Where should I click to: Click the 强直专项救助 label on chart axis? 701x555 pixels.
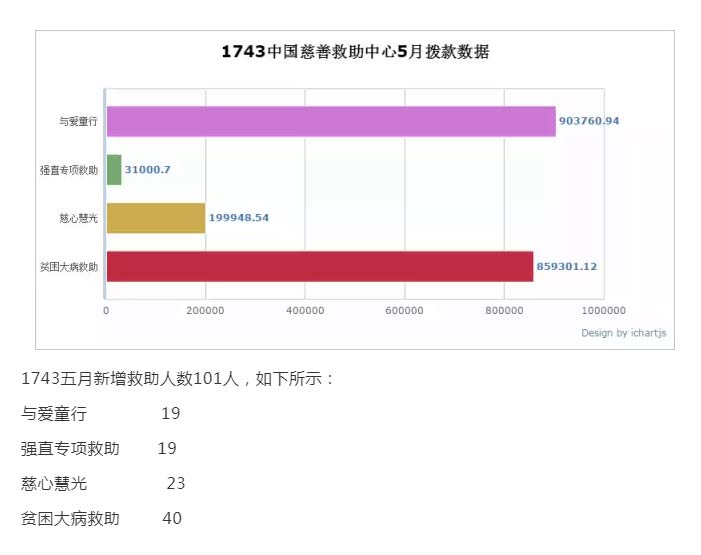pos(69,170)
